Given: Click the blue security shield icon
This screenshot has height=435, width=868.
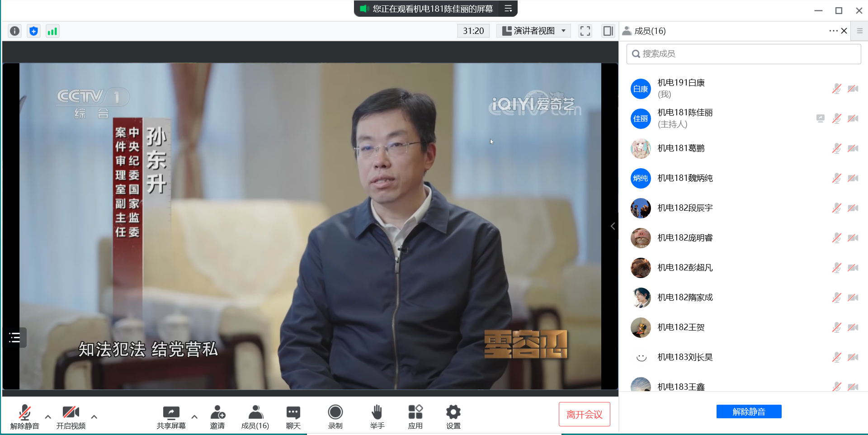Looking at the screenshot, I should tap(33, 31).
